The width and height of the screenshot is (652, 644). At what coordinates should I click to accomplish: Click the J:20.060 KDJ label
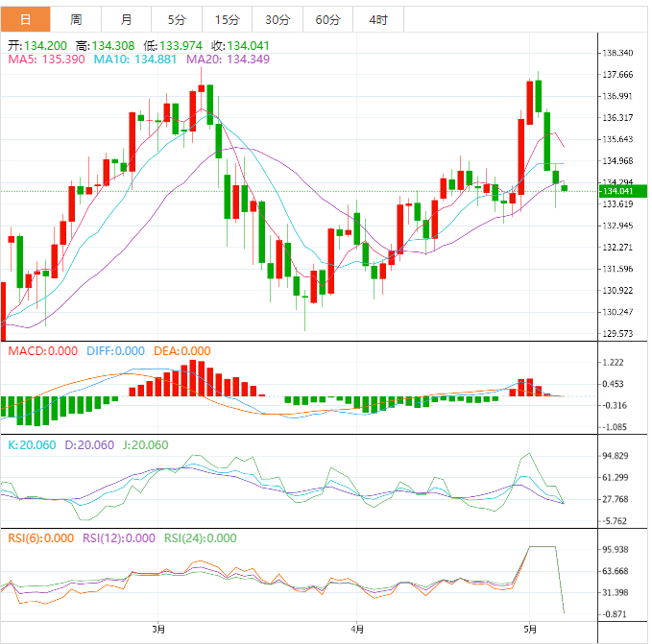point(146,445)
